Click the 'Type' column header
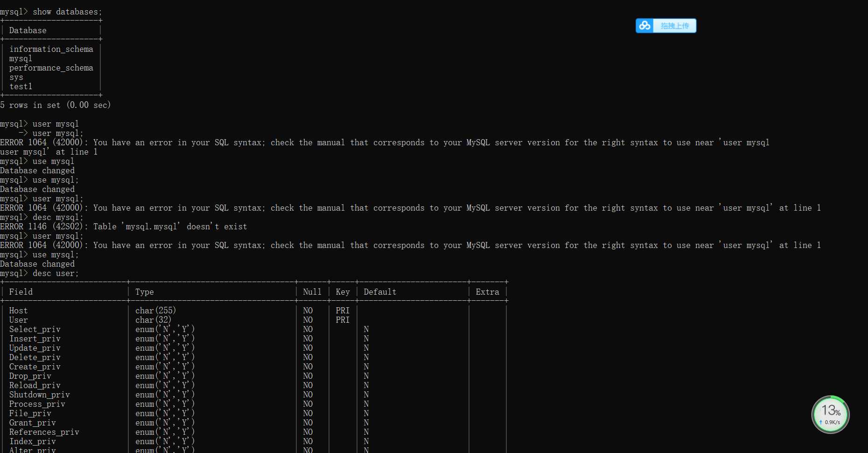Screen dimensions: 868x453 click(145, 292)
